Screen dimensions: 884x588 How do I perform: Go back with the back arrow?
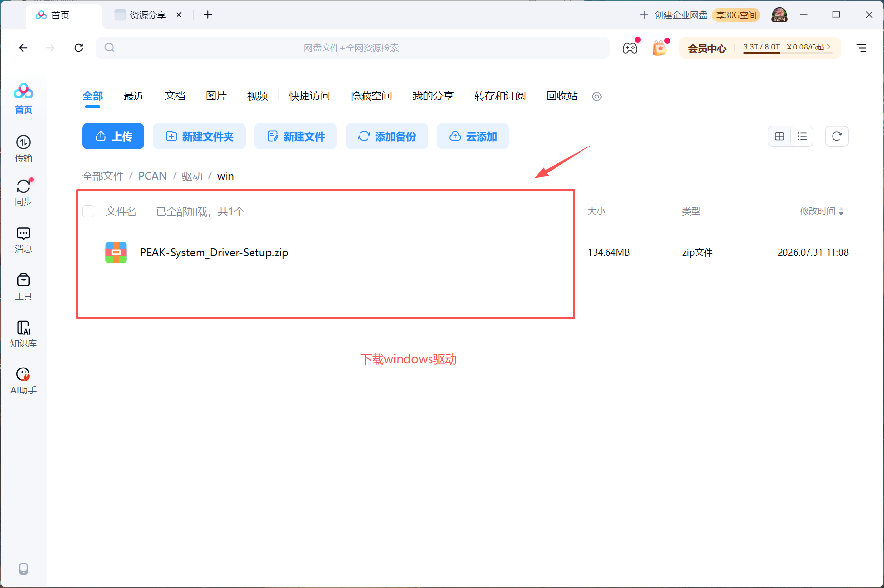24,48
